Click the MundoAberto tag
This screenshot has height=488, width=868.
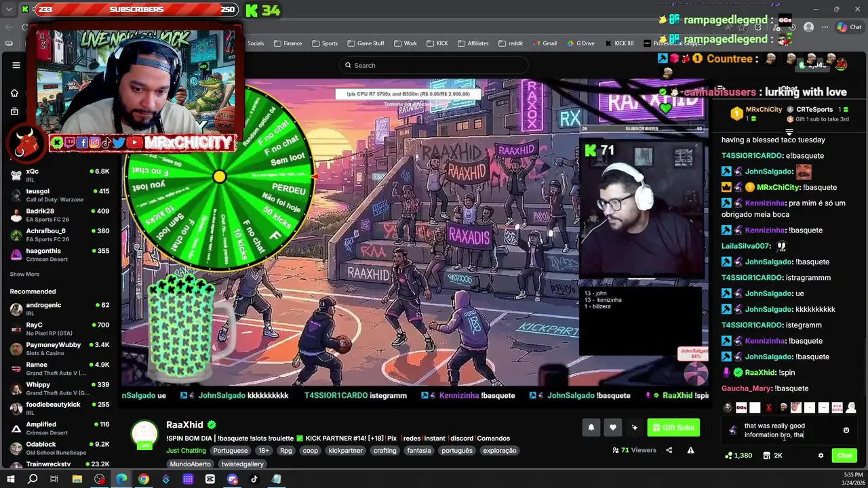click(191, 464)
